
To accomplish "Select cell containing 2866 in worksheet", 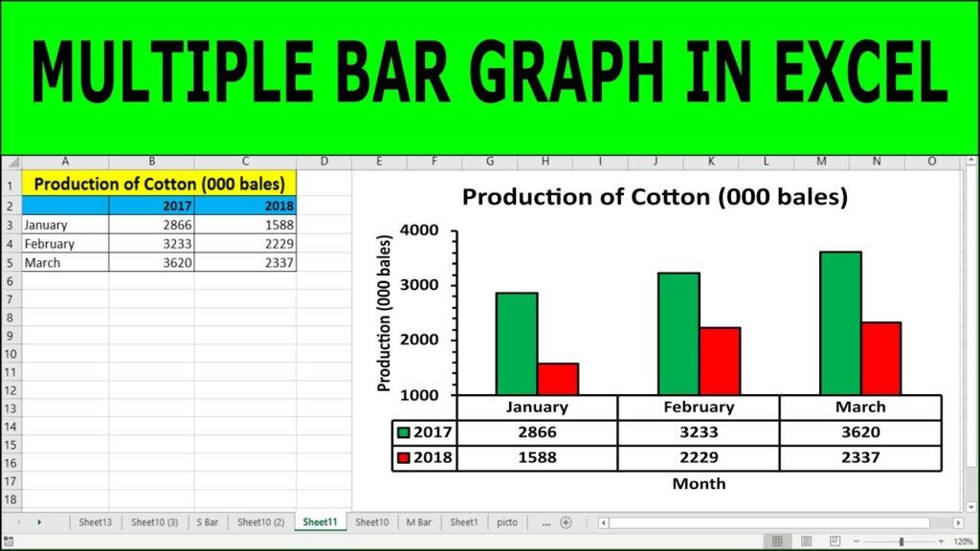I will point(151,224).
